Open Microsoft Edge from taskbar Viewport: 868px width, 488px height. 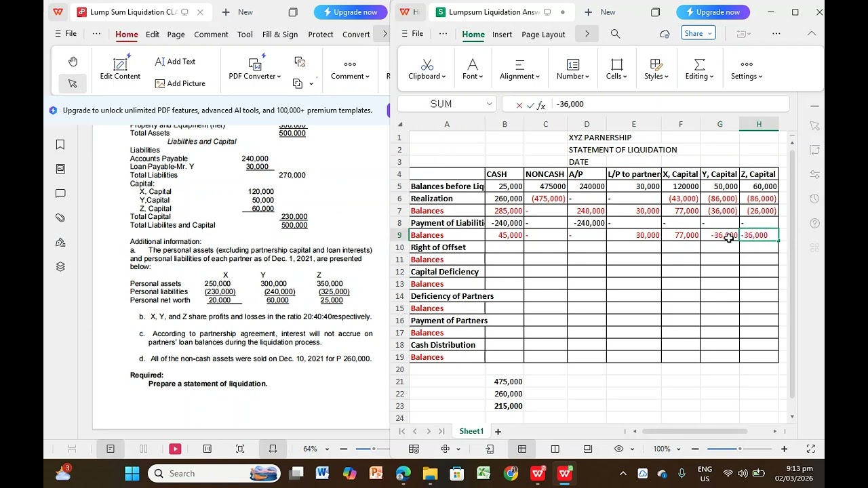[x=403, y=473]
